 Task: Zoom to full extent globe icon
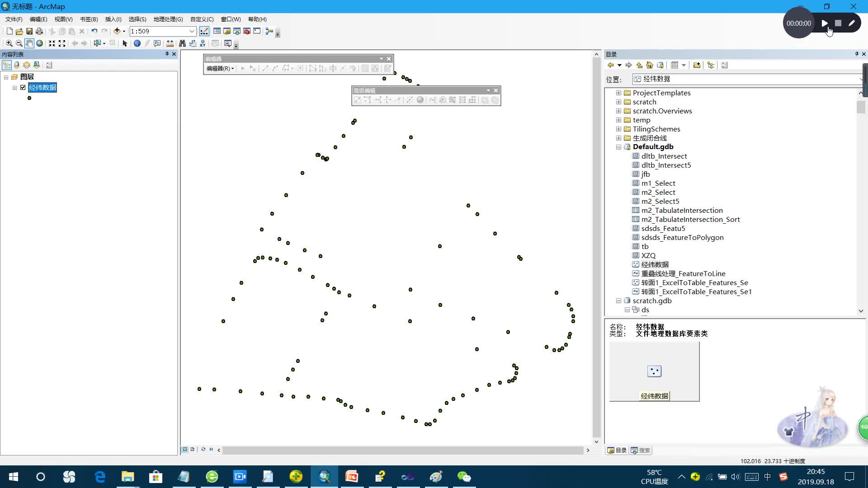pyautogui.click(x=39, y=43)
